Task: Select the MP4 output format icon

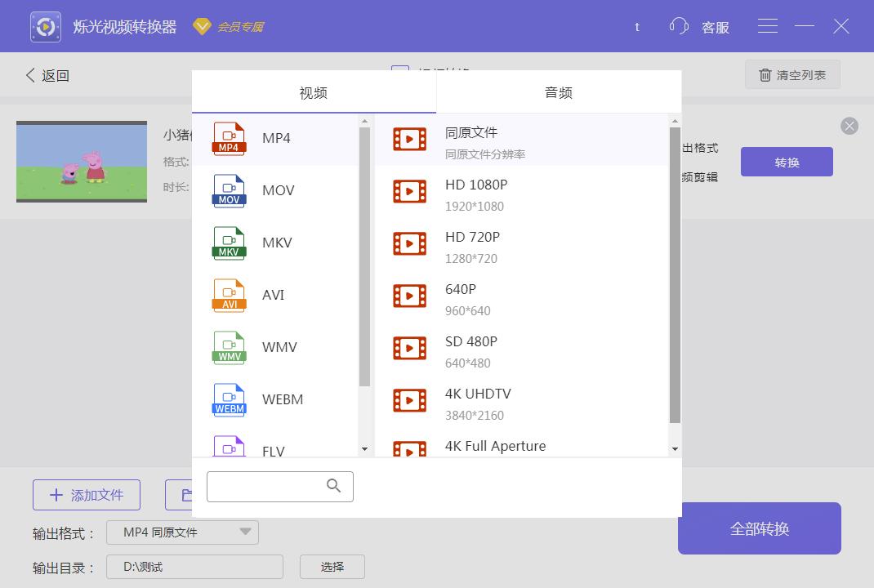Action: tap(228, 138)
